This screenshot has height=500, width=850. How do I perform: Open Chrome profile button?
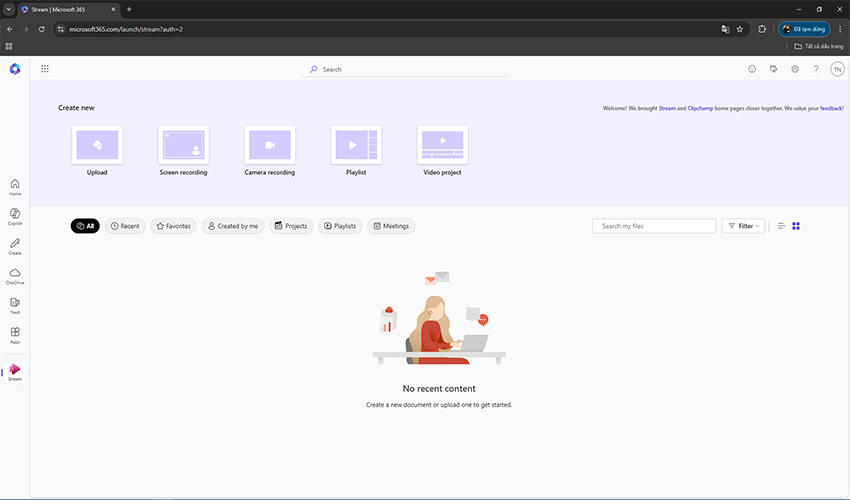click(x=804, y=29)
